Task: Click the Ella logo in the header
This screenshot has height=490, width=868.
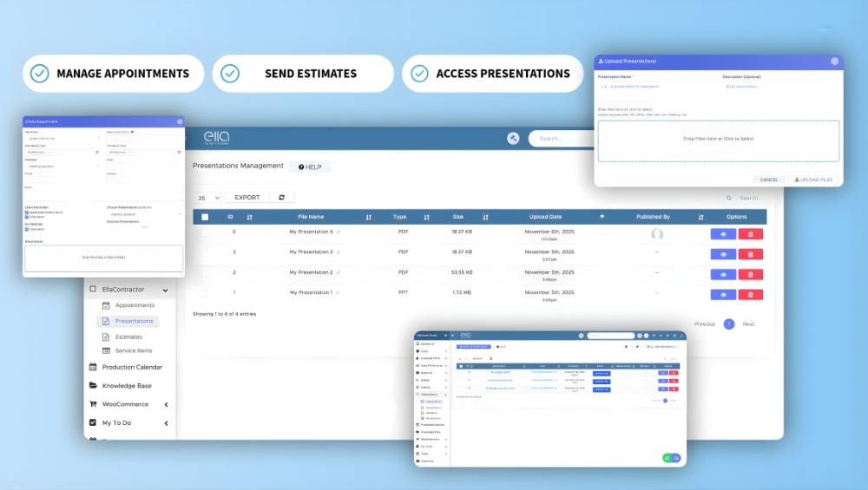Action: click(x=216, y=138)
